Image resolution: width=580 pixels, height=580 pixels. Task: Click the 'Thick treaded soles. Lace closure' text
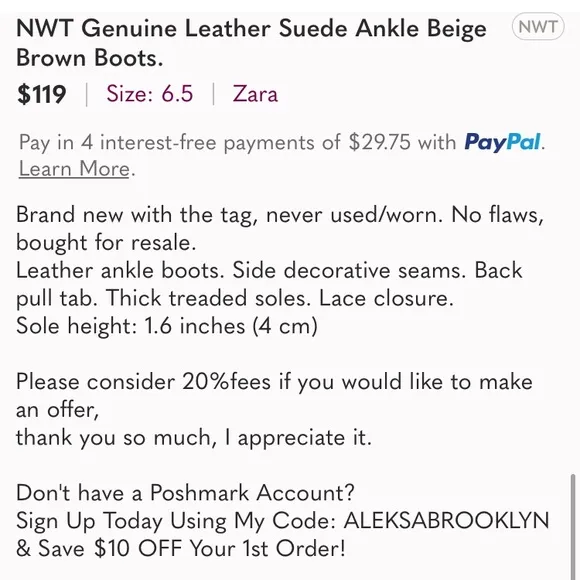[280, 298]
